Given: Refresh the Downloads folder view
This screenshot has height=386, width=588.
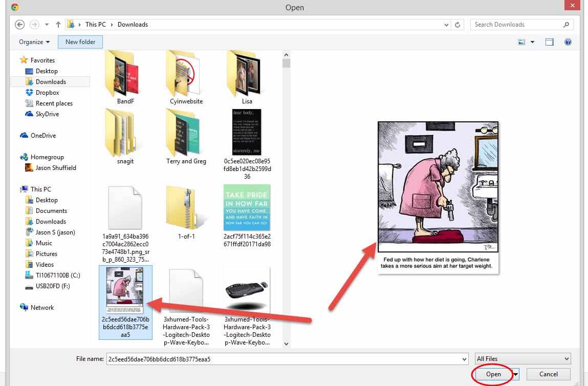Looking at the screenshot, I should 458,25.
